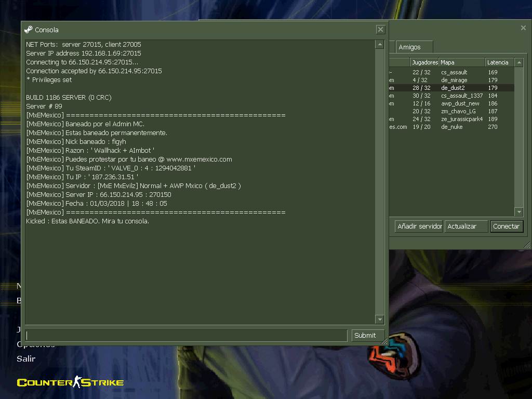Select the cs_assault server row
This screenshot has height=399, width=532.
point(451,72)
